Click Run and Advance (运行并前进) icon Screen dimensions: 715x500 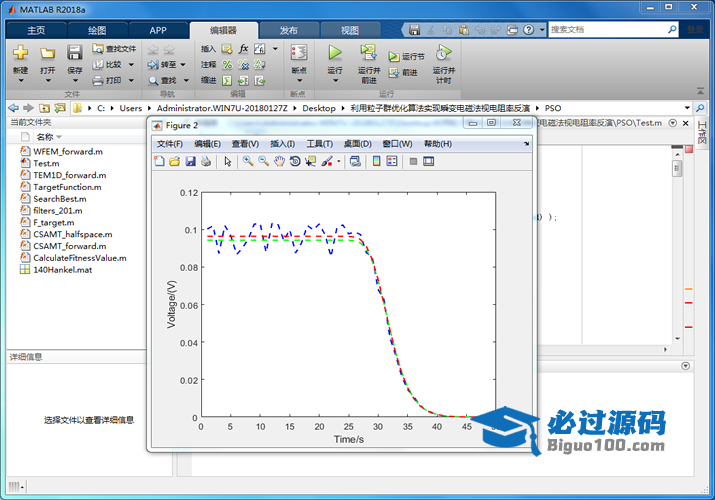coord(368,53)
